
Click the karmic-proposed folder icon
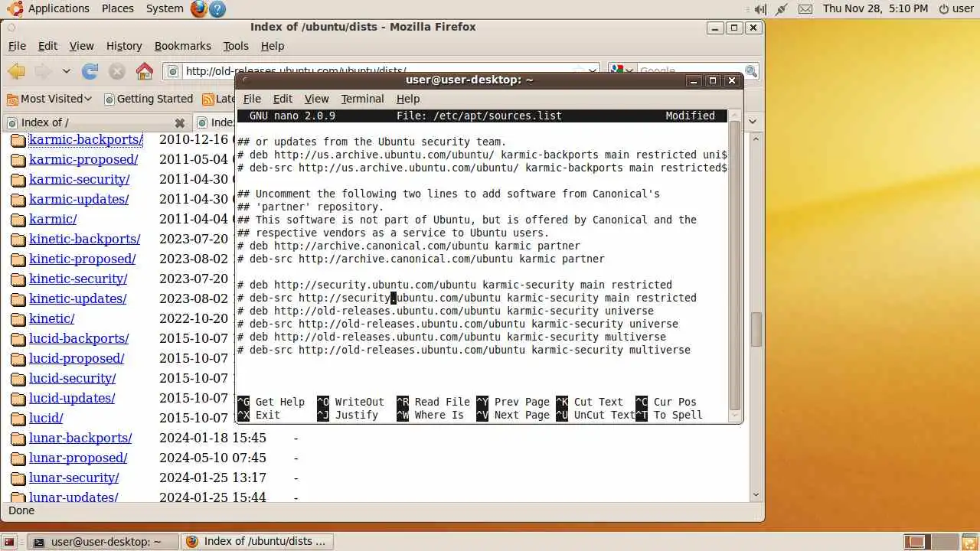pos(18,160)
